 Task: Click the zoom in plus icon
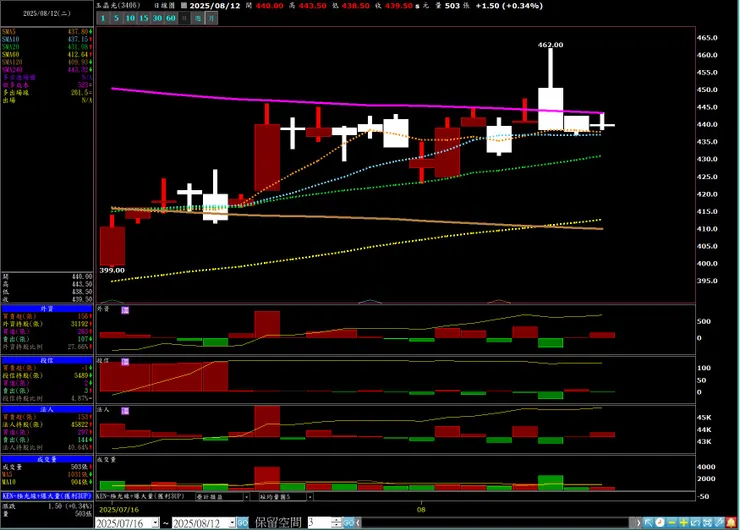[683, 522]
